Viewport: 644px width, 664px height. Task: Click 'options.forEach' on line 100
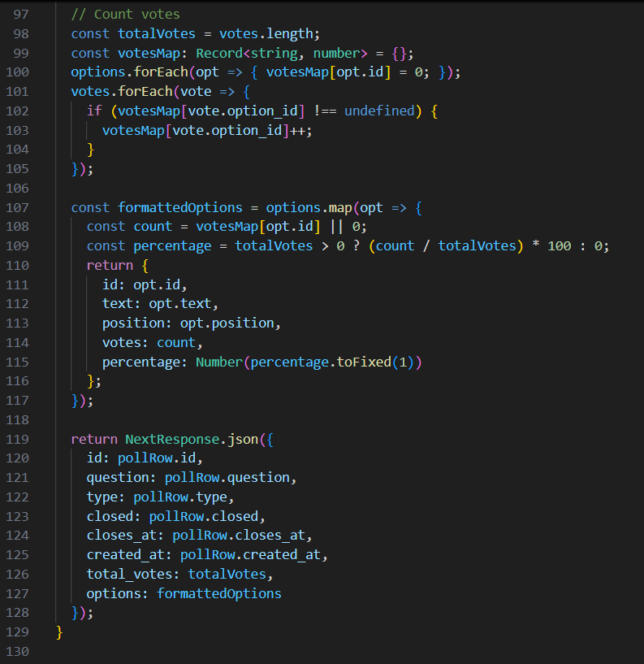129,72
